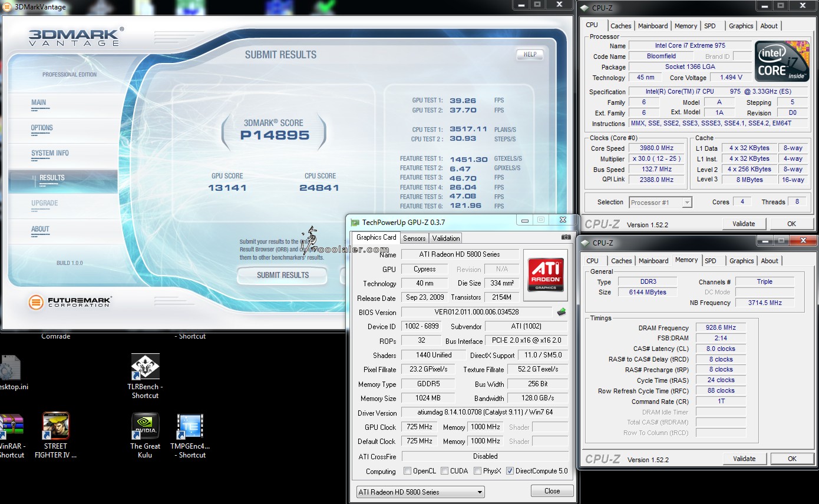819x504 pixels.
Task: Click CPU name Intel Core i7 Extreme 975
Action: click(x=690, y=45)
